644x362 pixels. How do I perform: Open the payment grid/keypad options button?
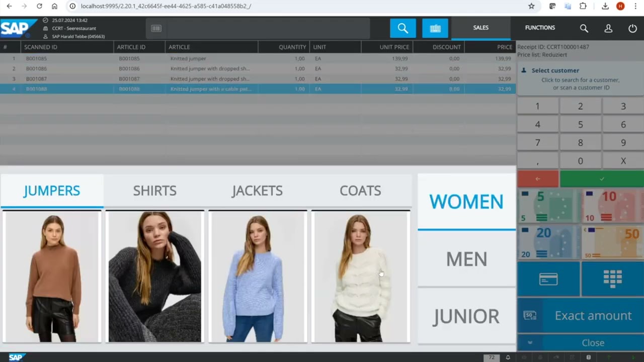[612, 279]
